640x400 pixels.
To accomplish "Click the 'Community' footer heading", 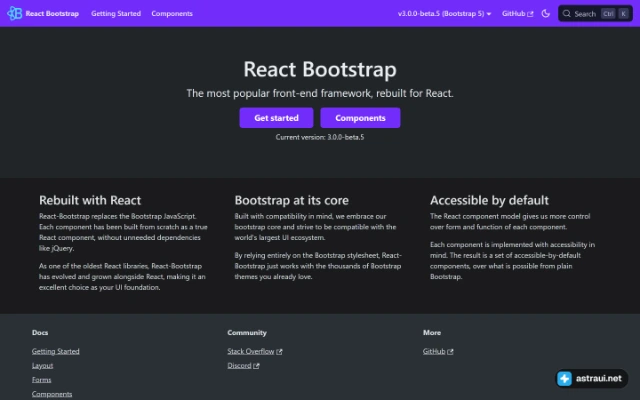I will pos(247,333).
